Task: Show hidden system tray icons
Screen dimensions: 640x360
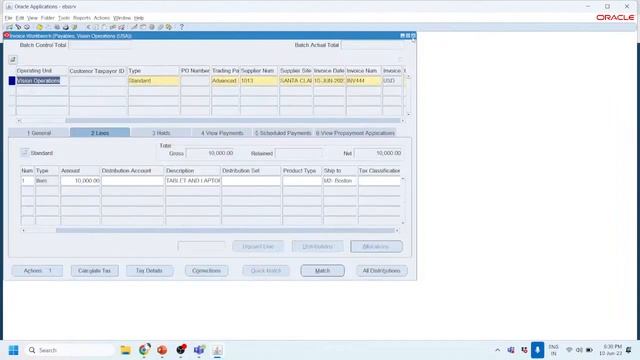Action: coord(498,350)
